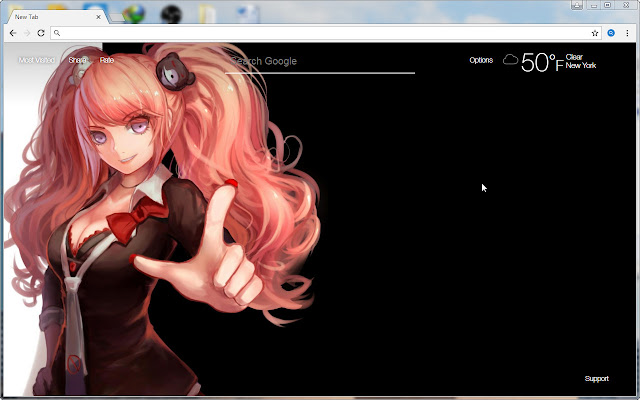Open the Chrome three-dot menu
Image resolution: width=640 pixels, height=400 pixels.
click(x=627, y=33)
